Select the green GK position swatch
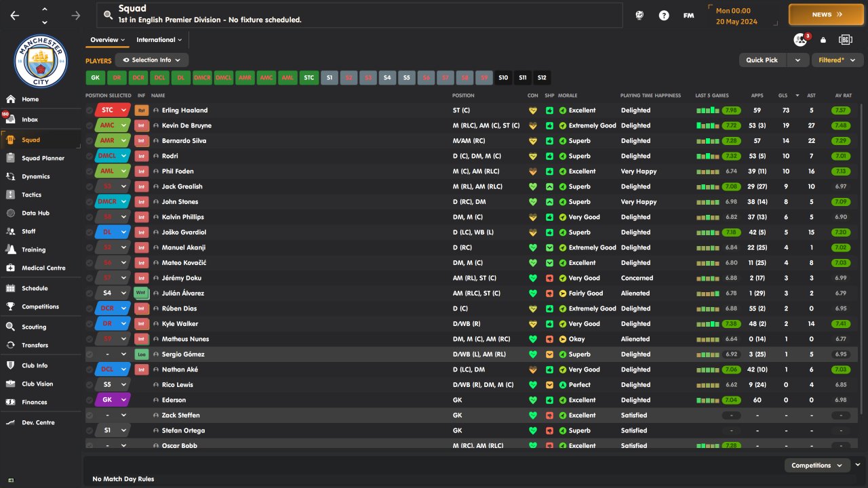868x488 pixels. tap(96, 78)
